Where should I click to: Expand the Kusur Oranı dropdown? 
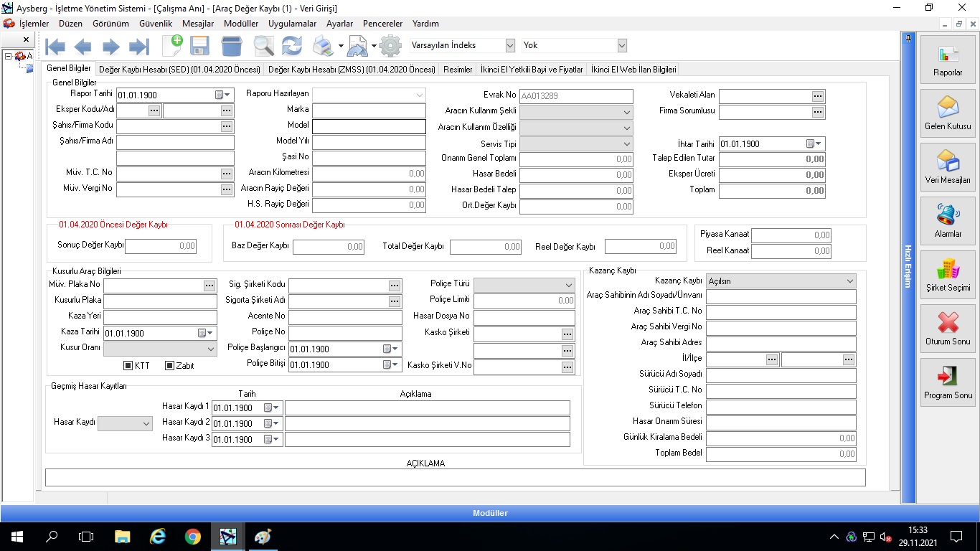click(x=210, y=349)
